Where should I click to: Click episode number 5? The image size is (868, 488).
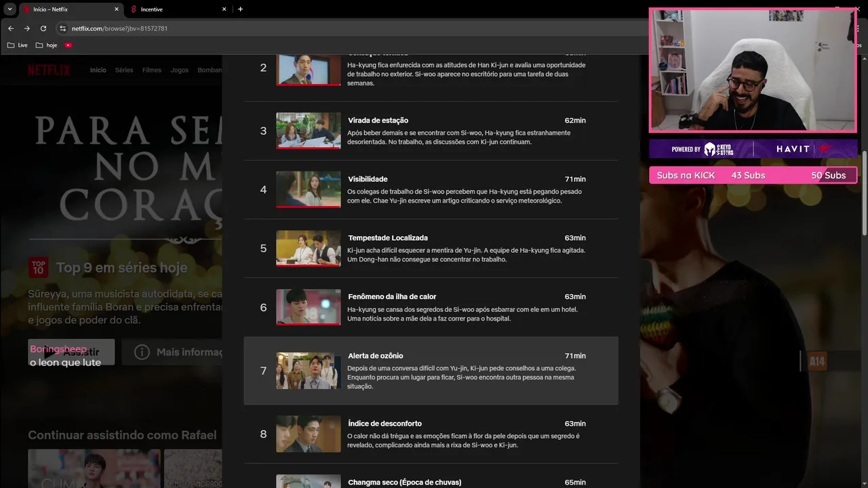(x=263, y=248)
